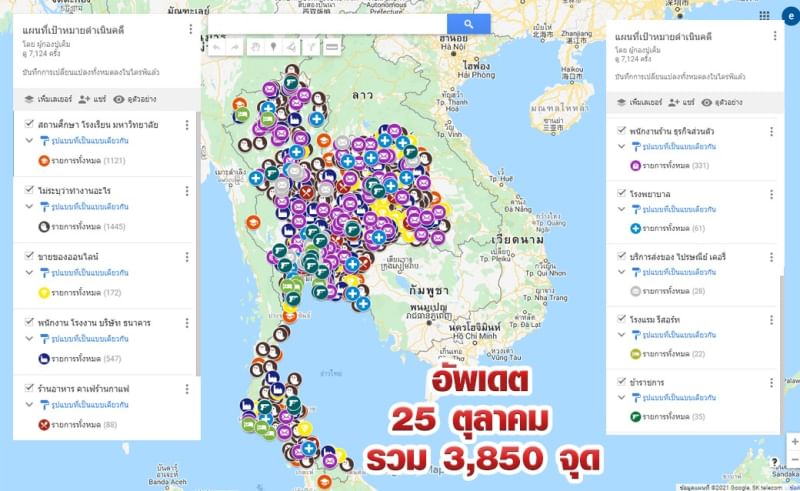This screenshot has height=491, width=800.
Task: Click the blue plus icon beside รายการทั้งหมด (61)
Action: click(635, 228)
